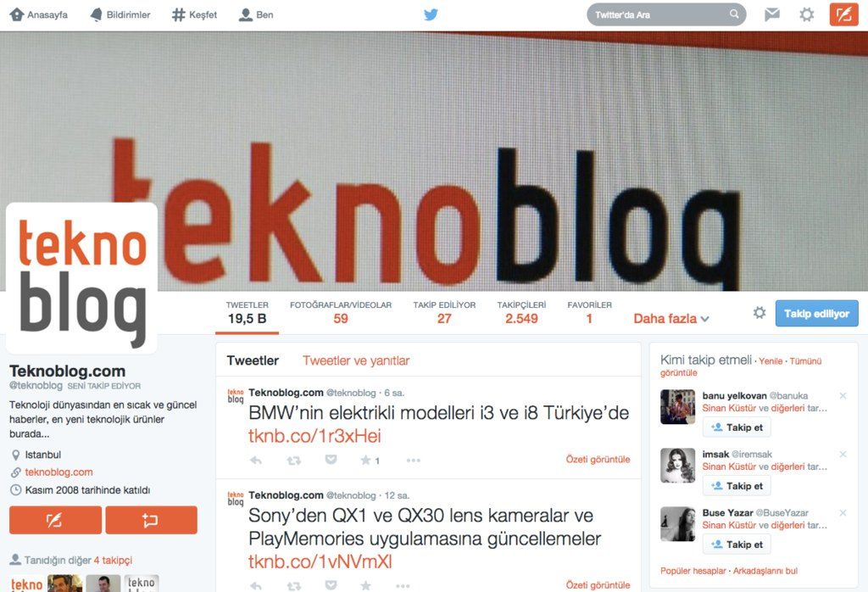868x592 pixels.
Task: Favorite the Sony QX1 and QX30 tweet
Action: [x=365, y=585]
